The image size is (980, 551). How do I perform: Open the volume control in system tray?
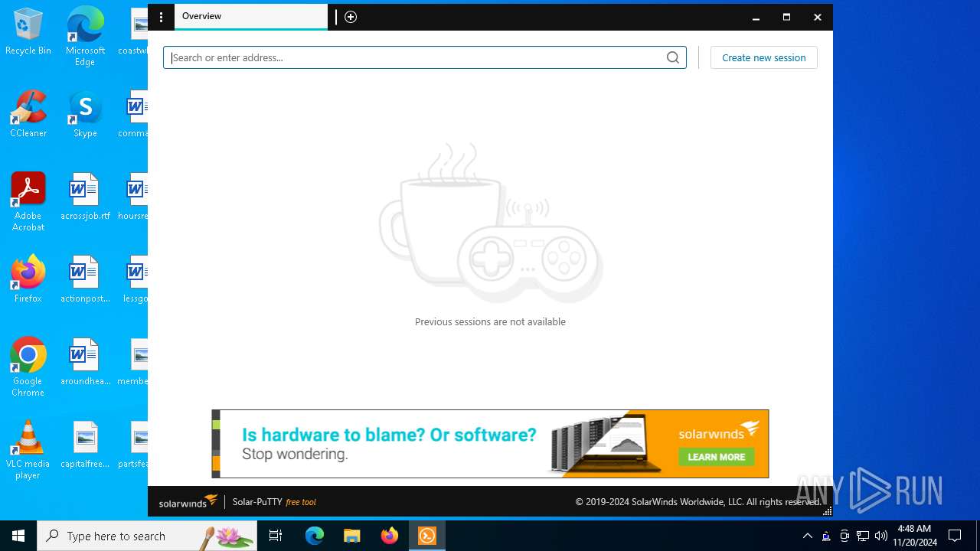881,536
